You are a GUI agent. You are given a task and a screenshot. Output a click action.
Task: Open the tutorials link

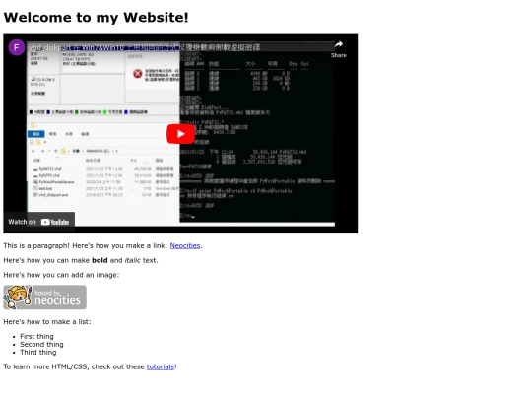(161, 366)
